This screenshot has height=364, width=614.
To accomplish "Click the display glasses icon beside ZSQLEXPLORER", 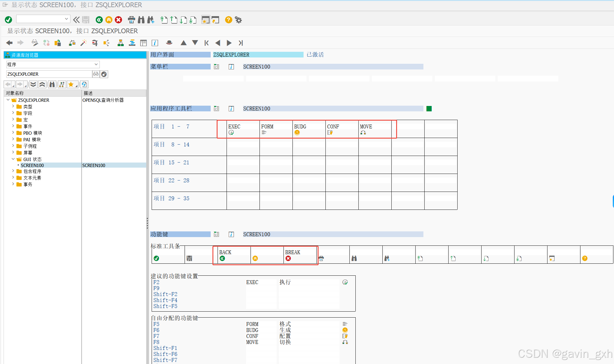I will 96,74.
